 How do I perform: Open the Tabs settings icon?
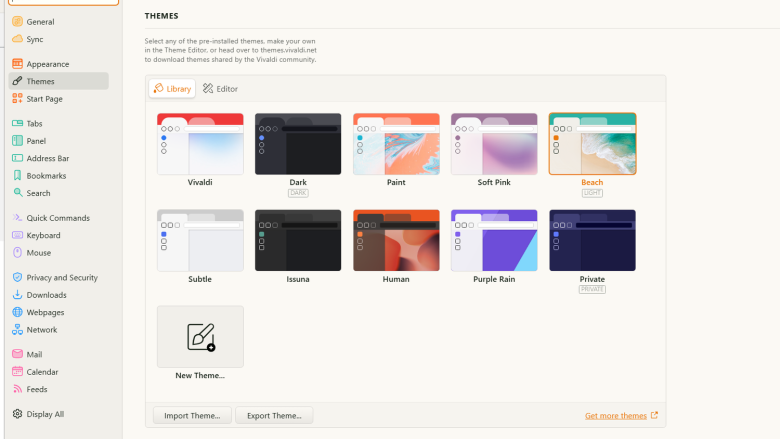[17, 124]
